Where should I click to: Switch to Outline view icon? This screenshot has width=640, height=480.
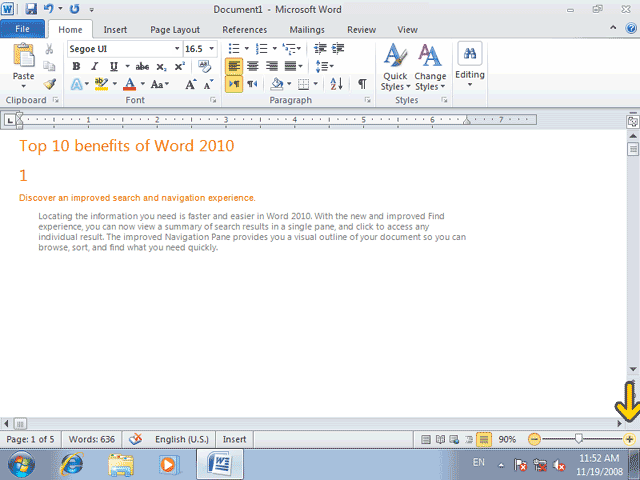469,440
